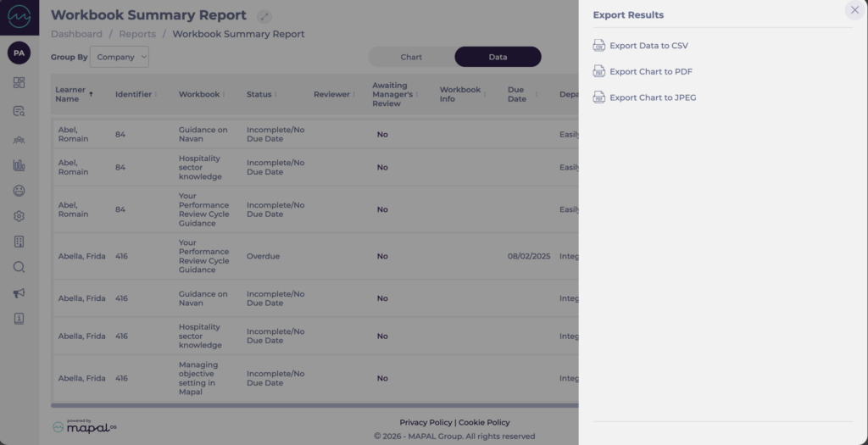This screenshot has width=868, height=445.
Task: Go to Reports in the breadcrumb
Action: [137, 35]
